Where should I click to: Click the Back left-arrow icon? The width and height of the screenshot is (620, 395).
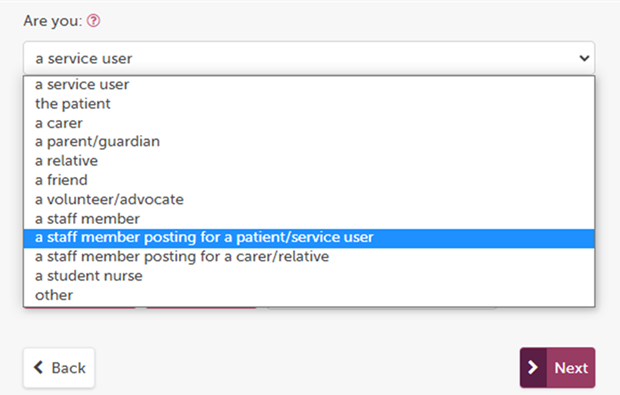tap(38, 367)
